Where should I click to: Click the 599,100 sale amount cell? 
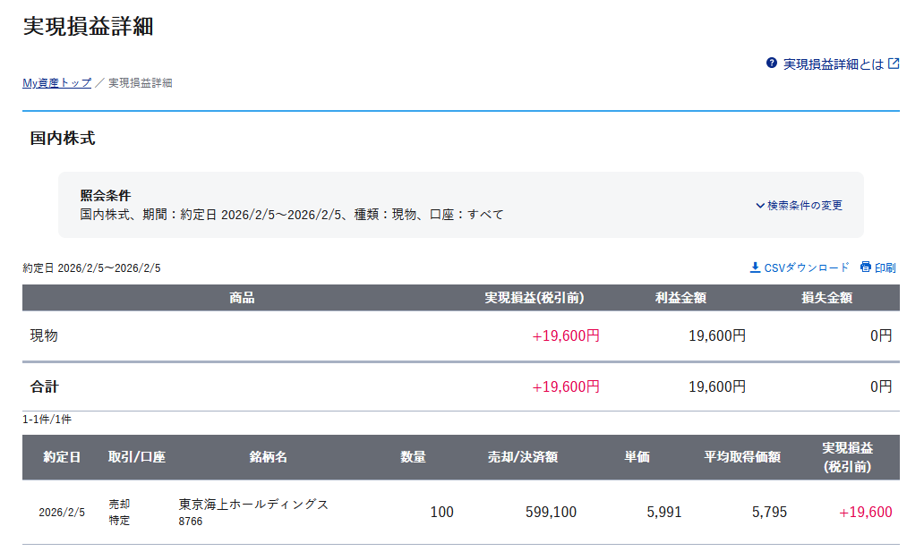[x=551, y=513]
